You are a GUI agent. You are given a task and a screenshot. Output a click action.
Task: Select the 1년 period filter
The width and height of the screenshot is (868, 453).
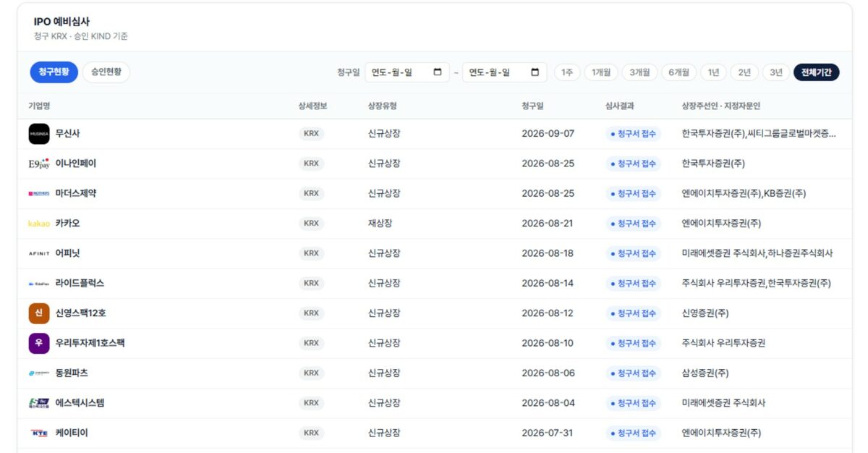(x=713, y=72)
